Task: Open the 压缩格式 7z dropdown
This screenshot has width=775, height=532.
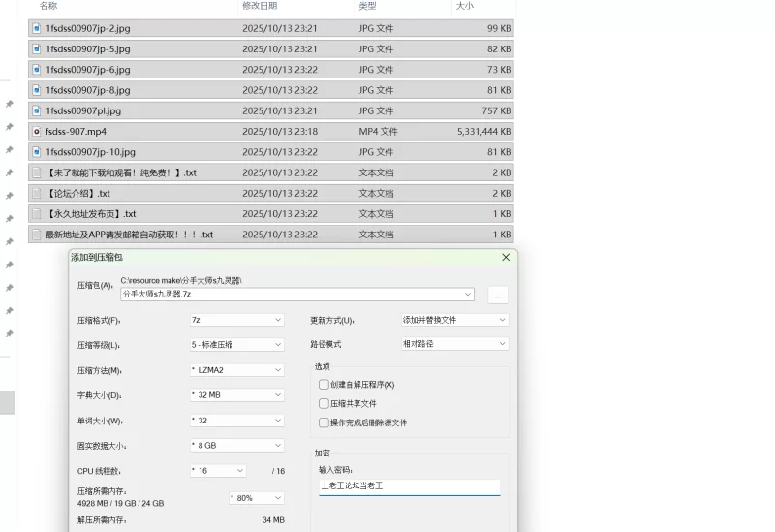Action: click(236, 320)
